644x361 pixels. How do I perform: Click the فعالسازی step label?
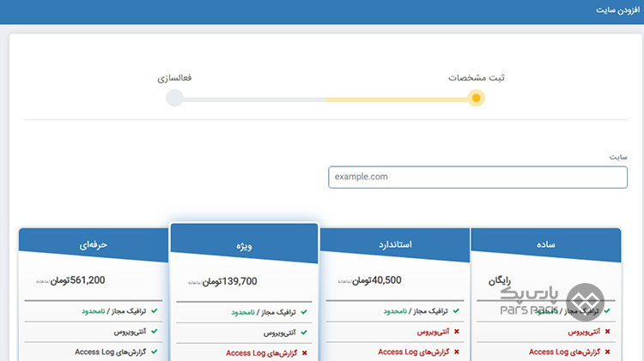[x=174, y=77]
